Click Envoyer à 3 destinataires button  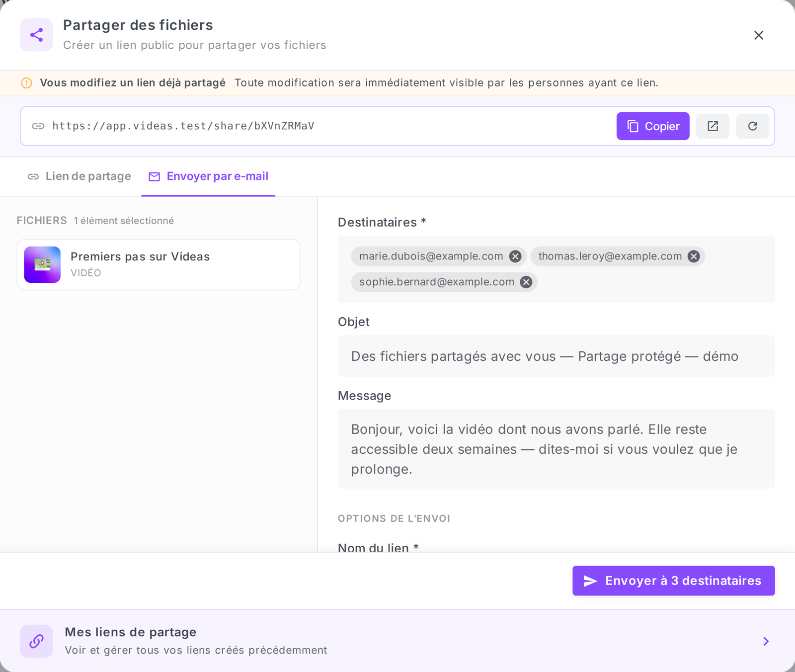pos(673,581)
